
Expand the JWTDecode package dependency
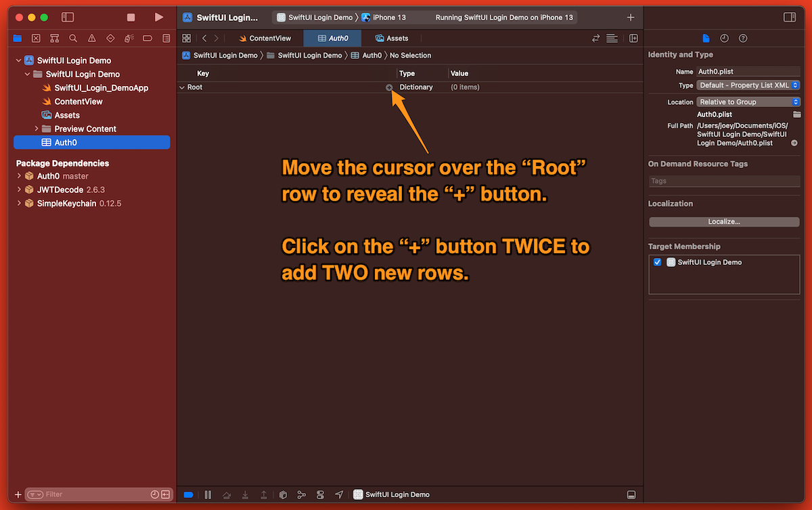(x=19, y=190)
